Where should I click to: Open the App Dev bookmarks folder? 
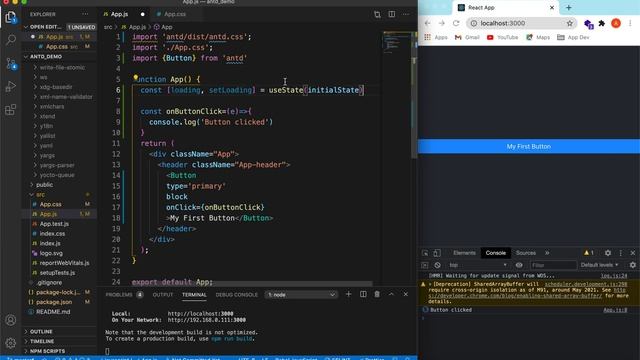tap(573, 37)
